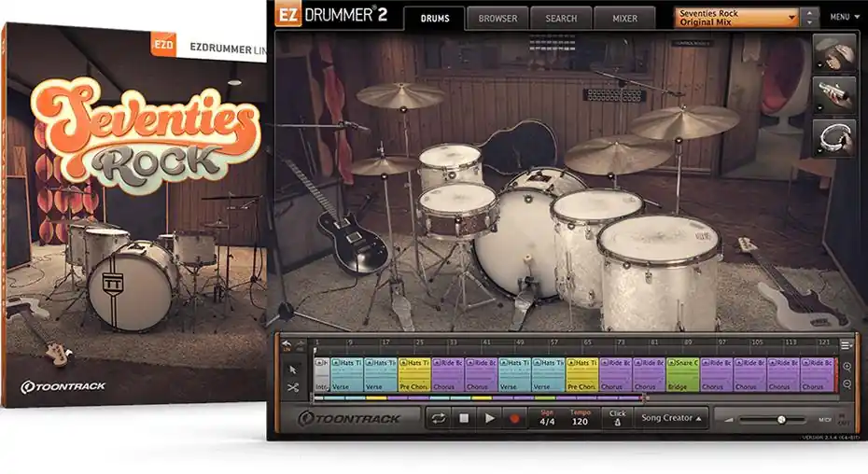Select the first yellow Pre Chorus block

pyautogui.click(x=414, y=375)
